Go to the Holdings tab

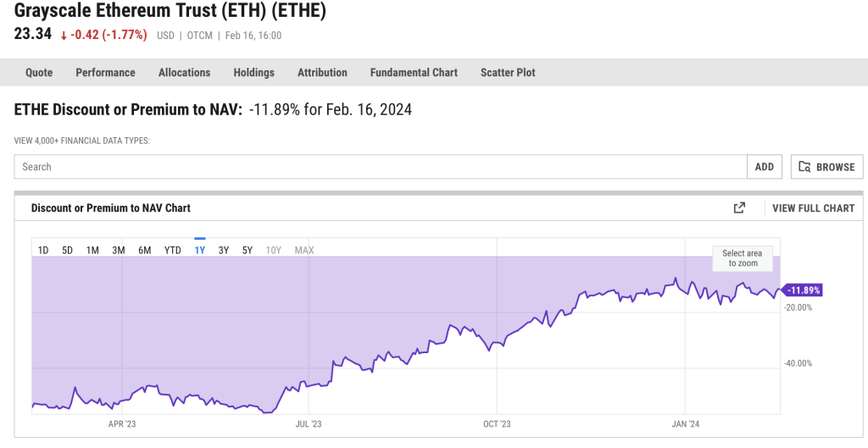[253, 73]
